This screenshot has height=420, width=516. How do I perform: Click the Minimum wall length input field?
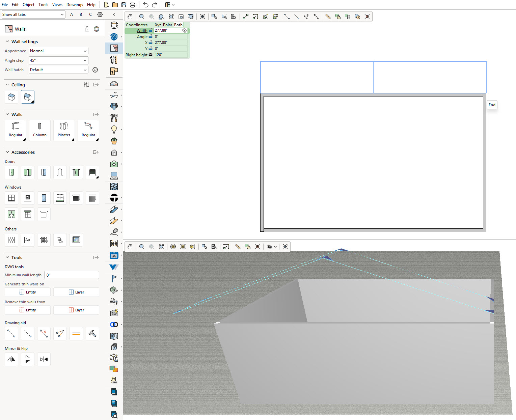(x=72, y=275)
